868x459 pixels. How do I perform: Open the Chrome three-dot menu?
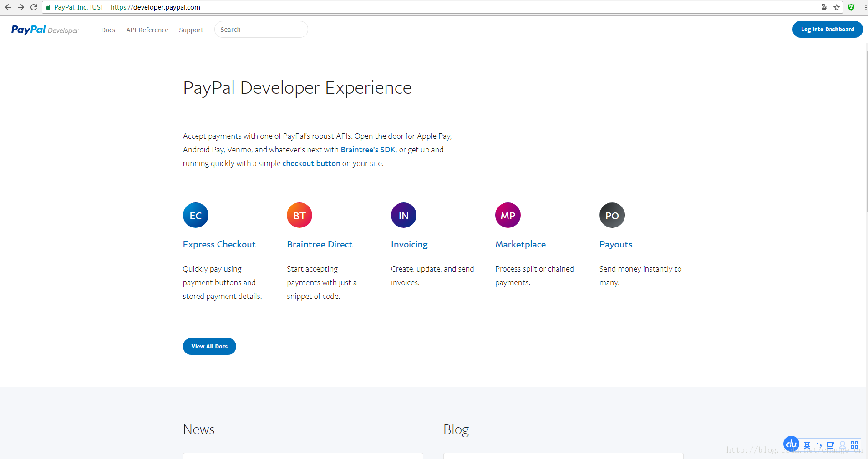pyautogui.click(x=865, y=7)
